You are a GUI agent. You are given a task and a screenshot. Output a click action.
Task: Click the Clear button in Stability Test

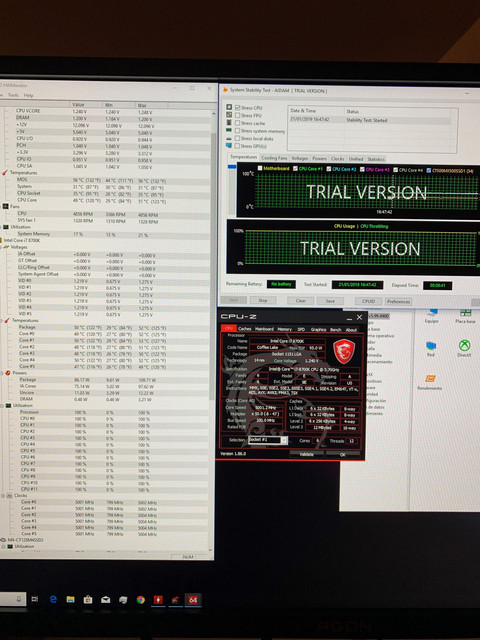[x=301, y=300]
